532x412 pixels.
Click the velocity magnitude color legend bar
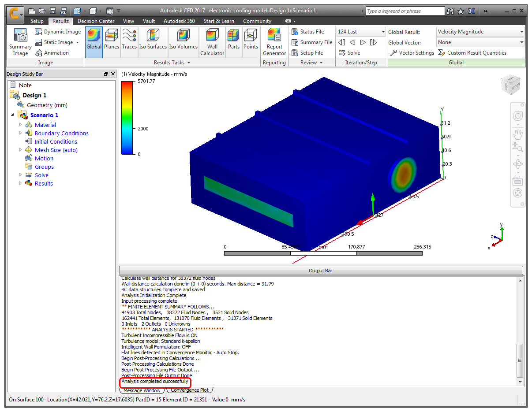click(x=127, y=118)
